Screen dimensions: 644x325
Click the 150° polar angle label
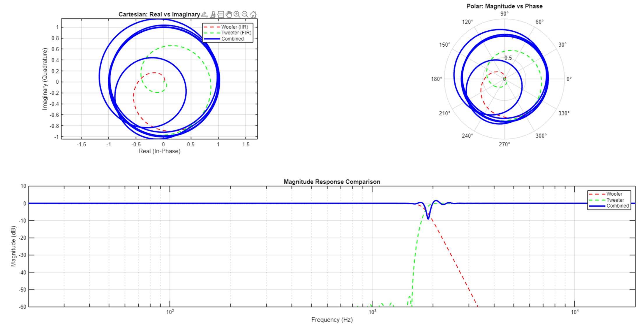click(445, 45)
